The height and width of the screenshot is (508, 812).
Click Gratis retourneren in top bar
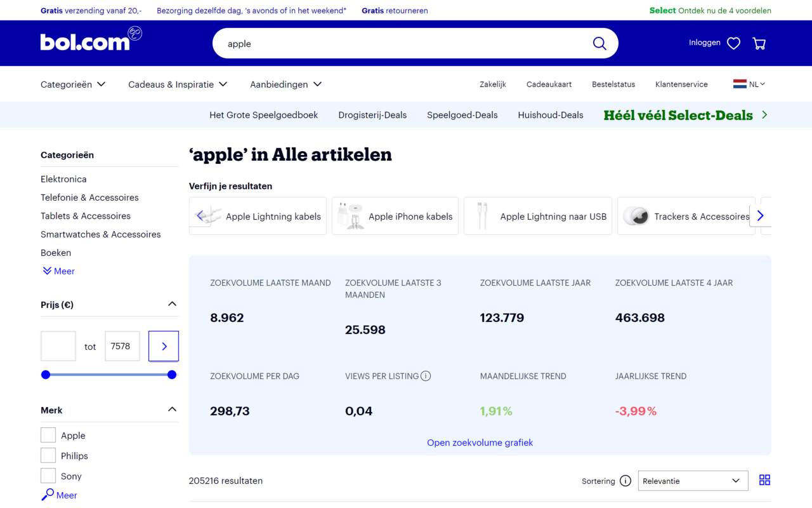tap(395, 10)
